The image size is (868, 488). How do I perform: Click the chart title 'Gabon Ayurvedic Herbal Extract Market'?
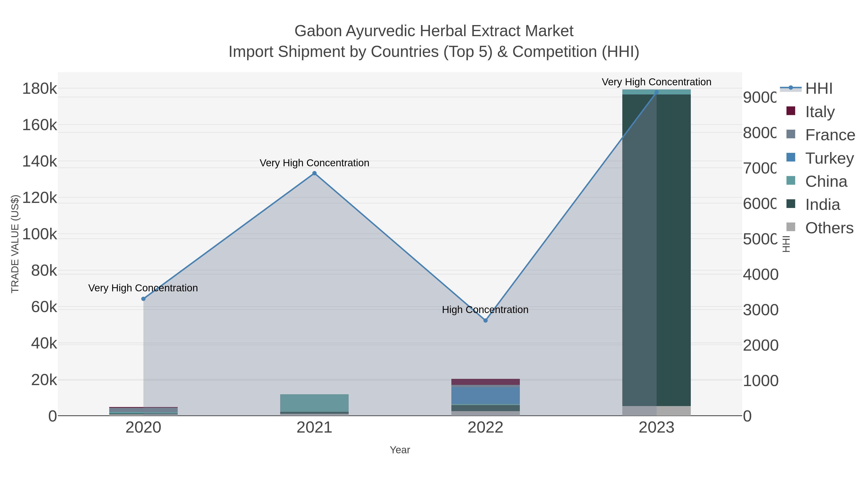click(434, 31)
